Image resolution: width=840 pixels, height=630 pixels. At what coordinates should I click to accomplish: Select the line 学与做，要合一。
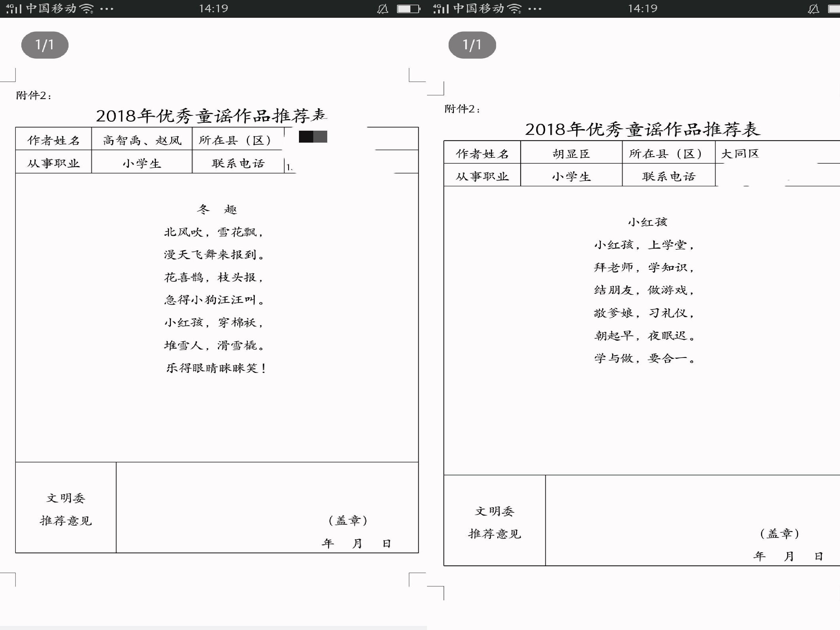tap(644, 358)
